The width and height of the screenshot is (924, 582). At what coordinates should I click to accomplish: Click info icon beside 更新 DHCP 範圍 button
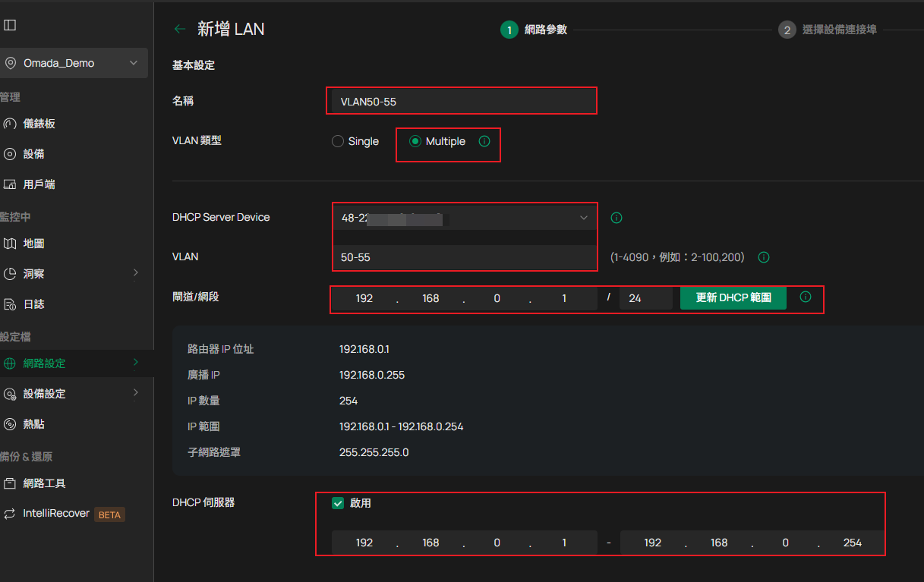coord(806,297)
